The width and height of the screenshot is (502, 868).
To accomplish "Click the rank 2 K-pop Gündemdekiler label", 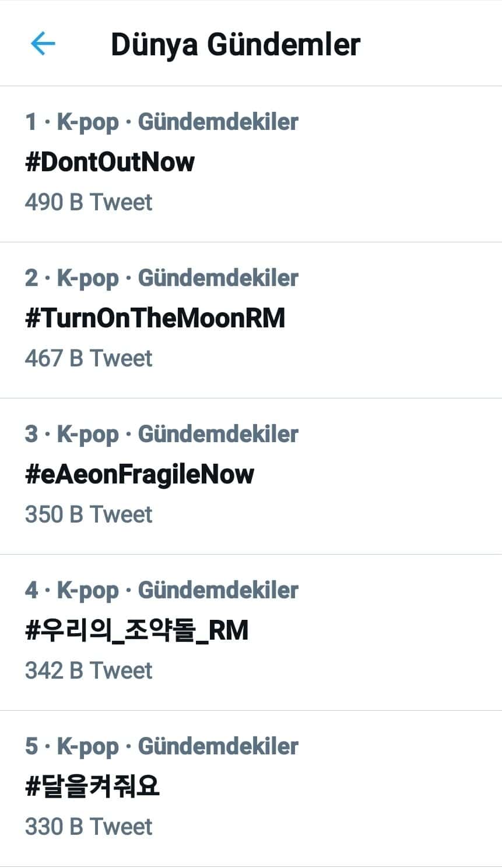I will (162, 278).
